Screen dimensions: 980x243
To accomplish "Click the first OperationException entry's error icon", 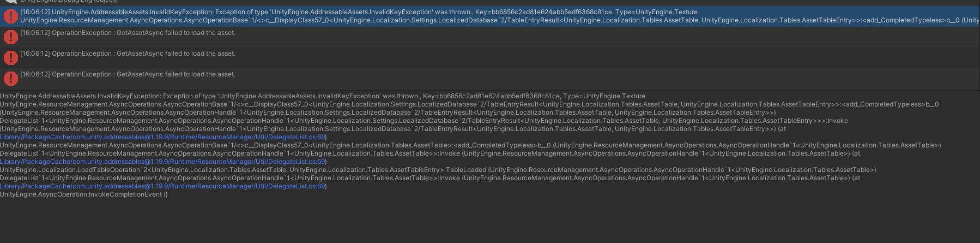I will [x=10, y=37].
